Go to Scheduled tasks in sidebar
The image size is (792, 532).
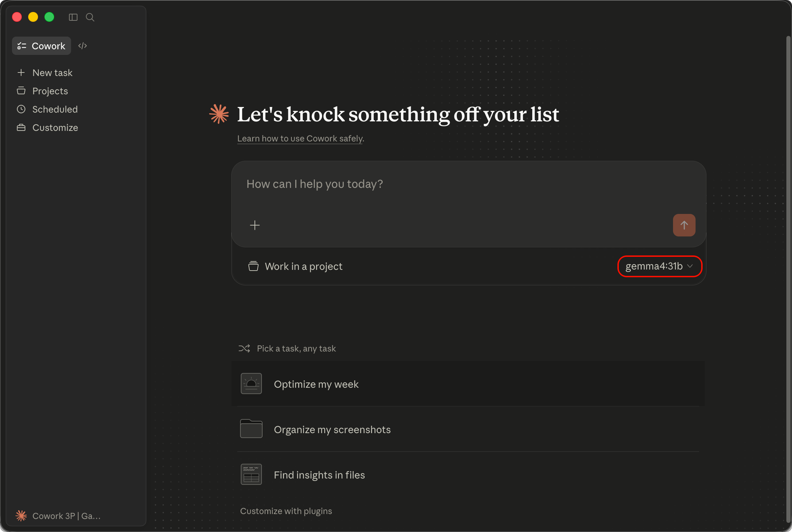click(x=55, y=109)
